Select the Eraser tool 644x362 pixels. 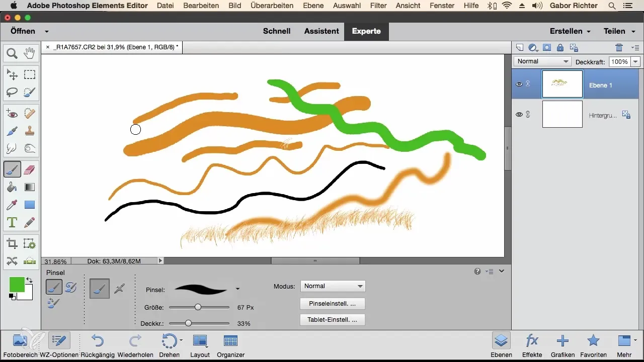[x=30, y=170]
